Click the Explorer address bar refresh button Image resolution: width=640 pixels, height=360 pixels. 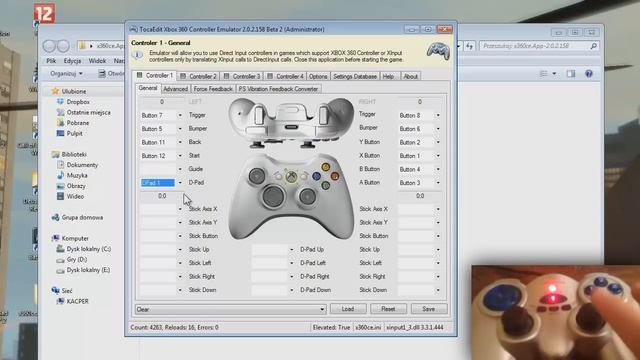(x=469, y=46)
